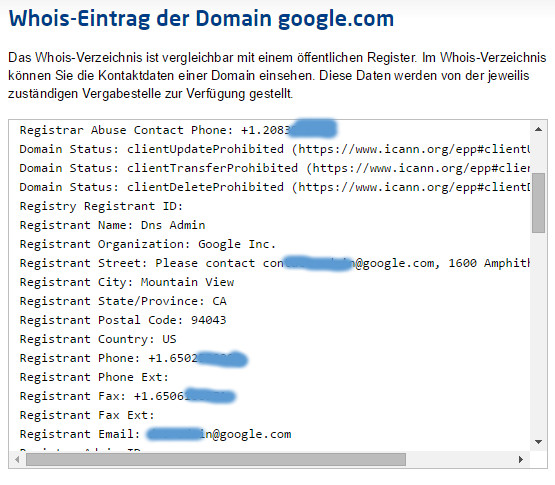The height and width of the screenshot is (485, 555).
Task: Click the vertical scrollbar up arrow
Action: (538, 129)
